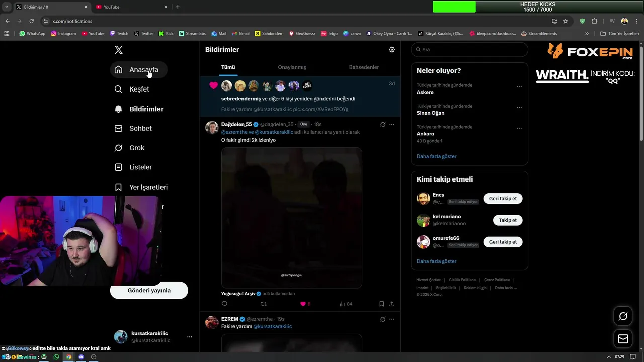Open Chrome extensions puzzle icon
The height and width of the screenshot is (362, 644).
tap(594, 21)
